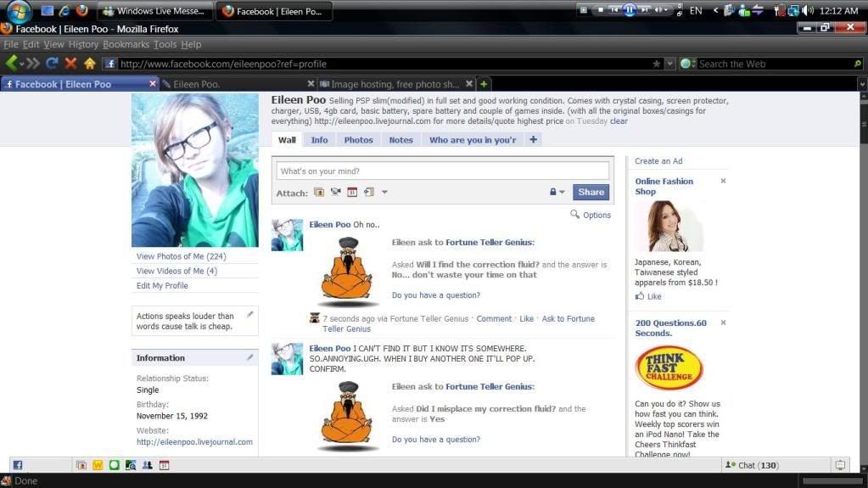Open the Think Fast Challenge logo ad
The width and height of the screenshot is (868, 488).
click(x=669, y=367)
